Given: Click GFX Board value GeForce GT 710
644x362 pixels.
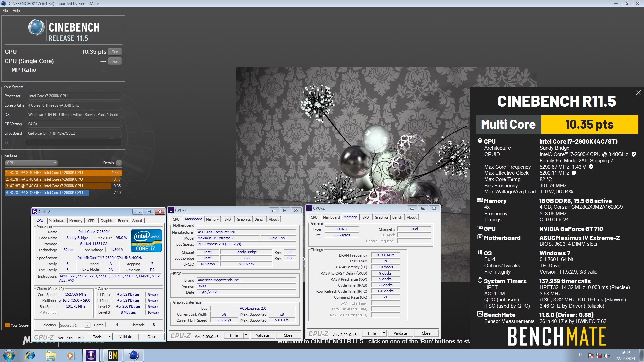Looking at the screenshot, I should coord(74,133).
